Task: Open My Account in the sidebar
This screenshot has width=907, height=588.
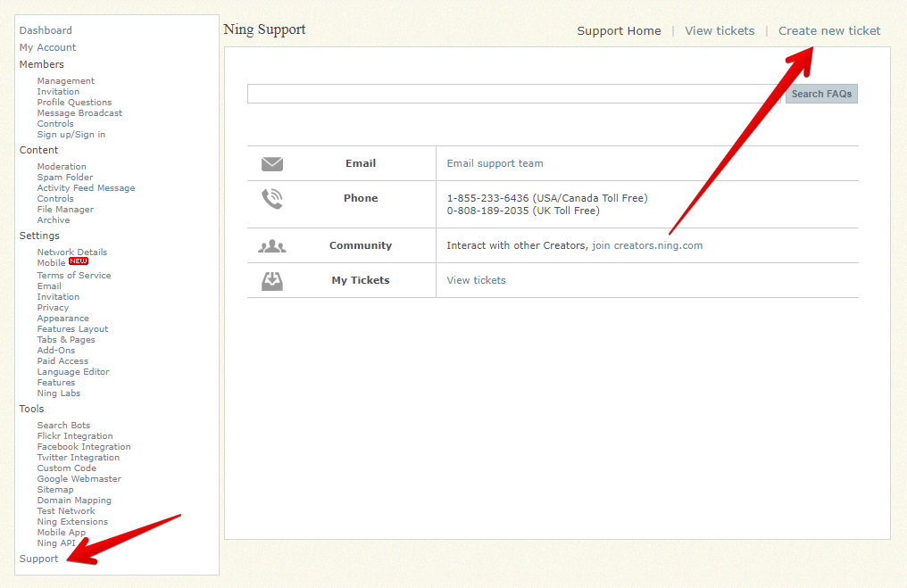Action: click(x=47, y=47)
